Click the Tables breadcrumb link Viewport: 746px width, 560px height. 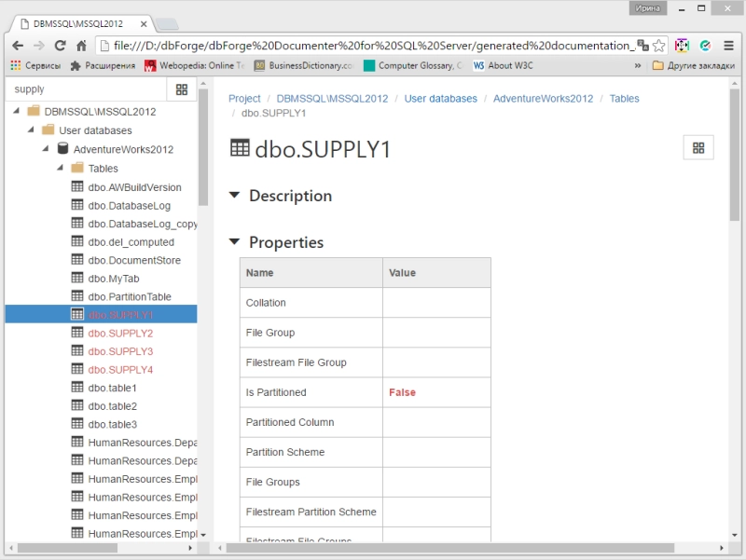(624, 99)
